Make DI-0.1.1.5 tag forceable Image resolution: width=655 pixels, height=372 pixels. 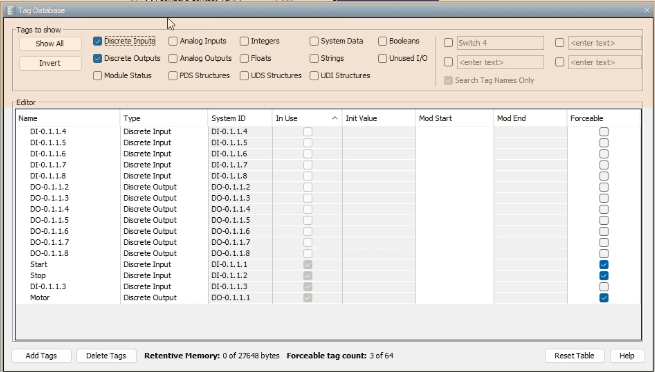click(x=604, y=143)
